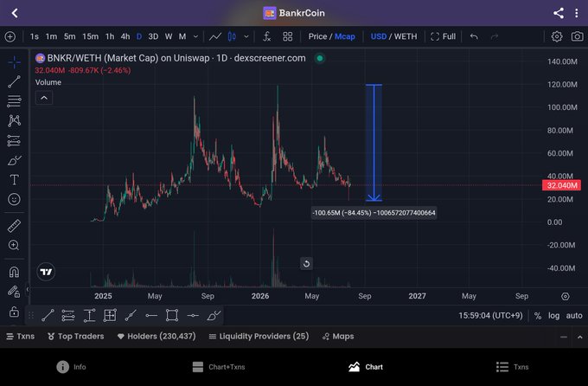Open the timezone clock selector
588x386 pixels.
tap(490, 316)
